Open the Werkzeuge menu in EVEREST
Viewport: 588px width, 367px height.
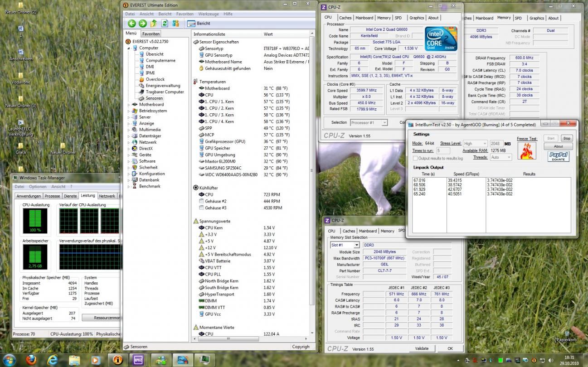(x=209, y=14)
